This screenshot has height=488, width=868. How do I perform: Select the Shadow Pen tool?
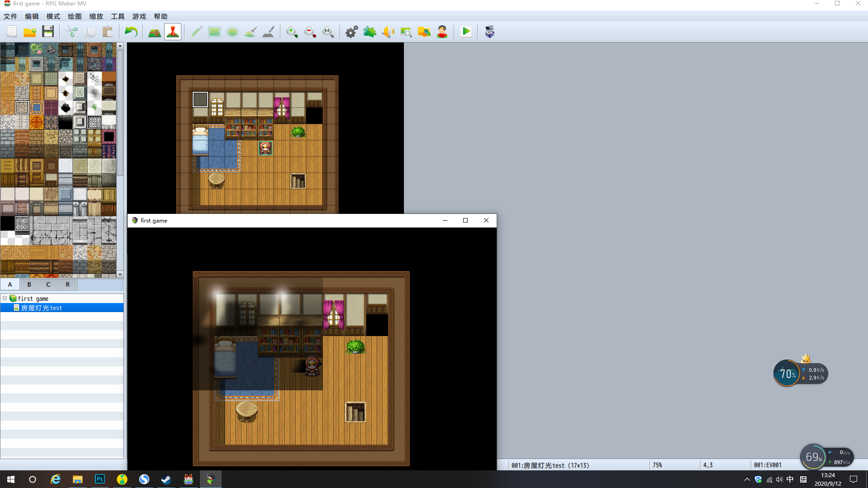pyautogui.click(x=269, y=32)
